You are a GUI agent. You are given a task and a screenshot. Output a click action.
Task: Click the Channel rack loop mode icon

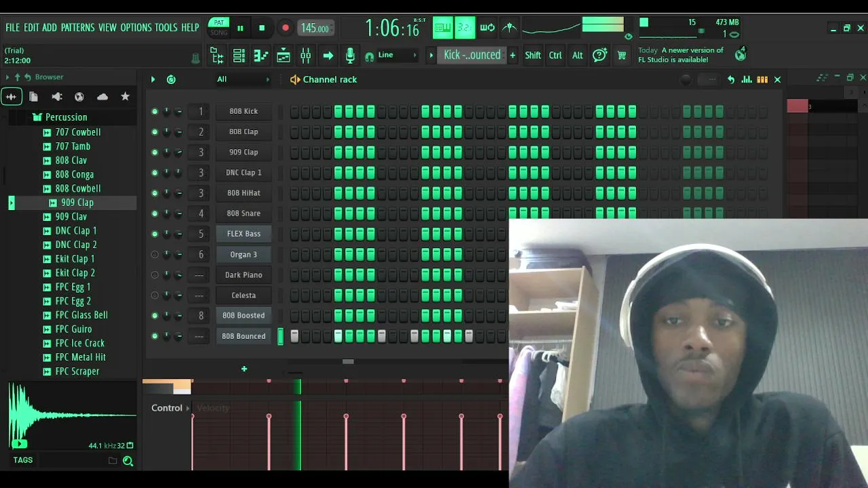(171, 79)
